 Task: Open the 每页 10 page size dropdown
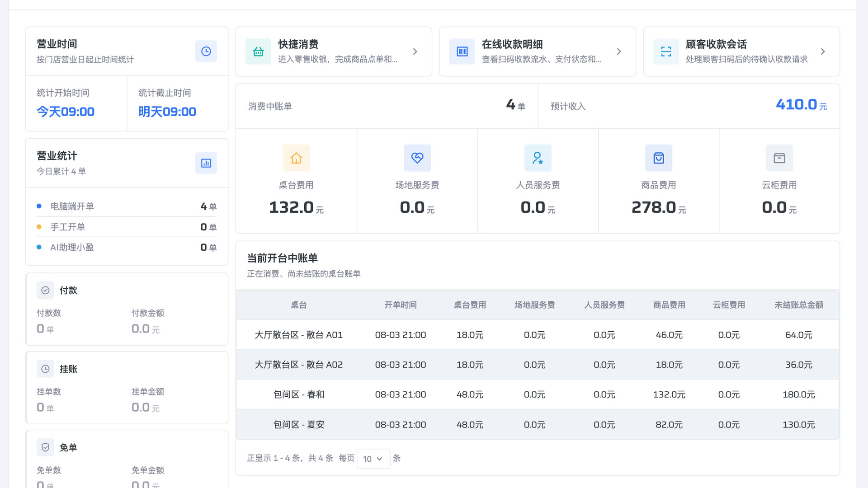tap(373, 459)
